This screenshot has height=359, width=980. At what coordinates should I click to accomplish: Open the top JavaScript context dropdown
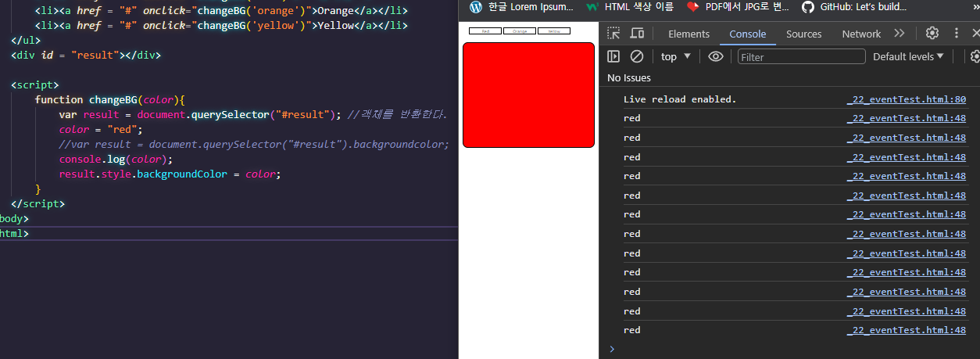pos(676,56)
